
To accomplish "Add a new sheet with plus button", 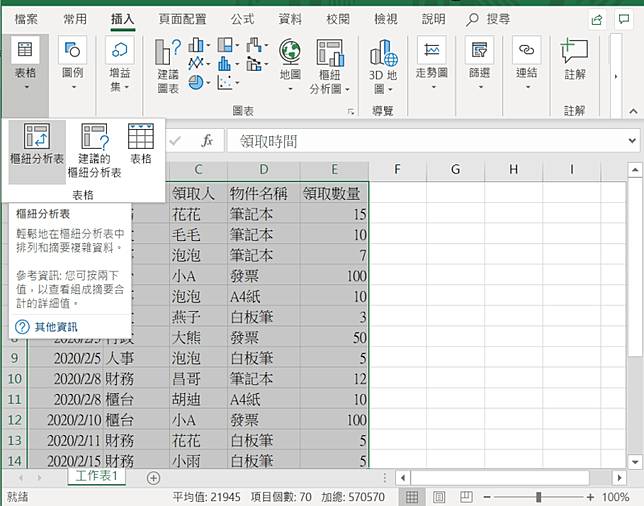I will [153, 477].
